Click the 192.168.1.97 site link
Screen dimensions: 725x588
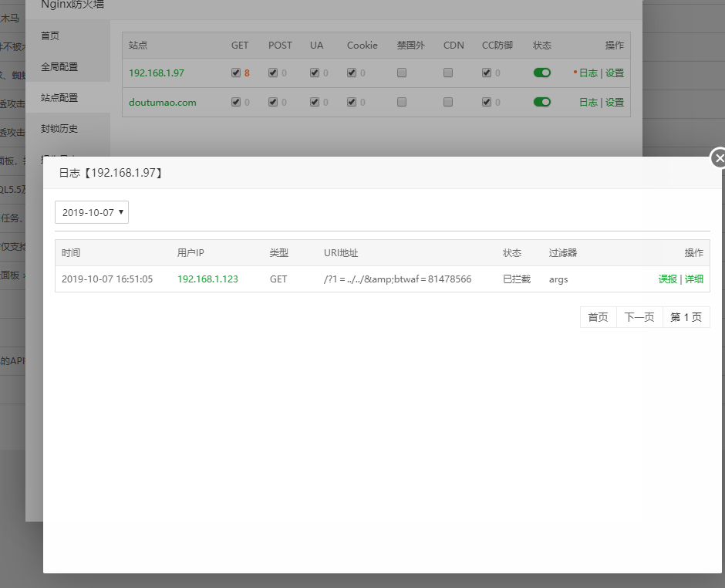coord(157,73)
